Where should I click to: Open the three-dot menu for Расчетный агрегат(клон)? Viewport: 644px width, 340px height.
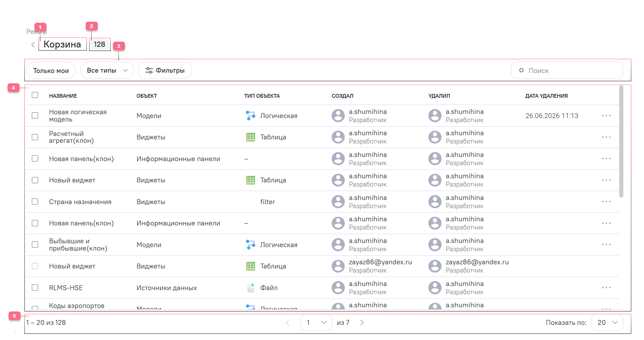tap(606, 137)
